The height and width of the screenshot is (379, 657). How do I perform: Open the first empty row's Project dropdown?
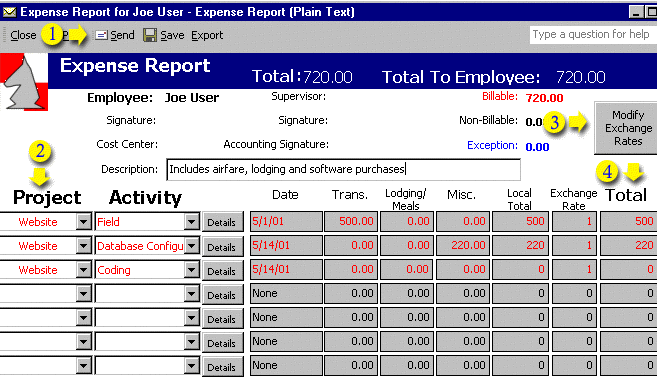[x=84, y=294]
